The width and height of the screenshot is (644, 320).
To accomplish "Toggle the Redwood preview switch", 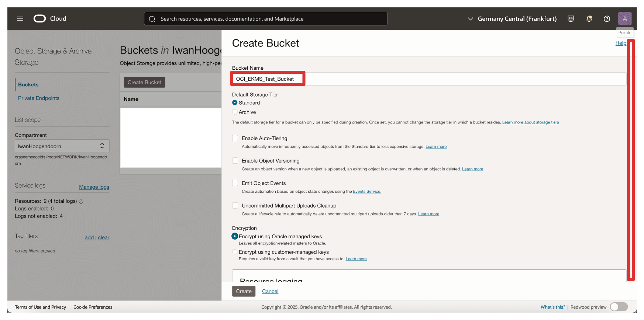I will [x=619, y=307].
